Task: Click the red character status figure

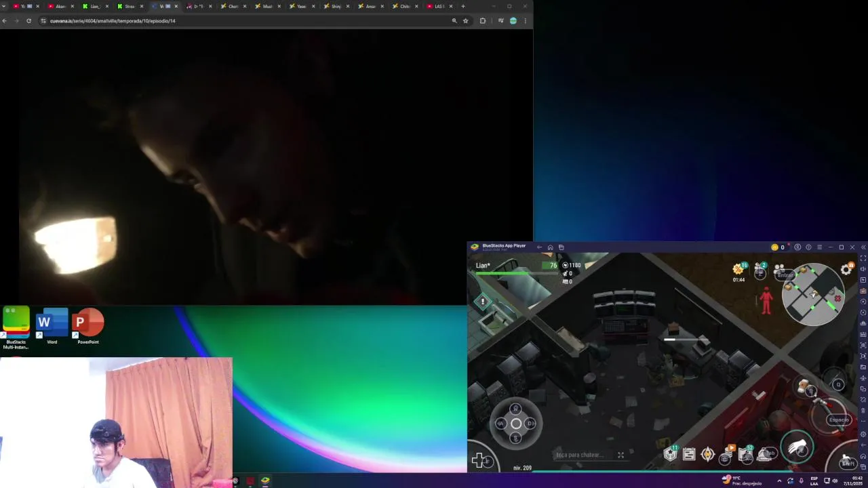Action: (767, 300)
